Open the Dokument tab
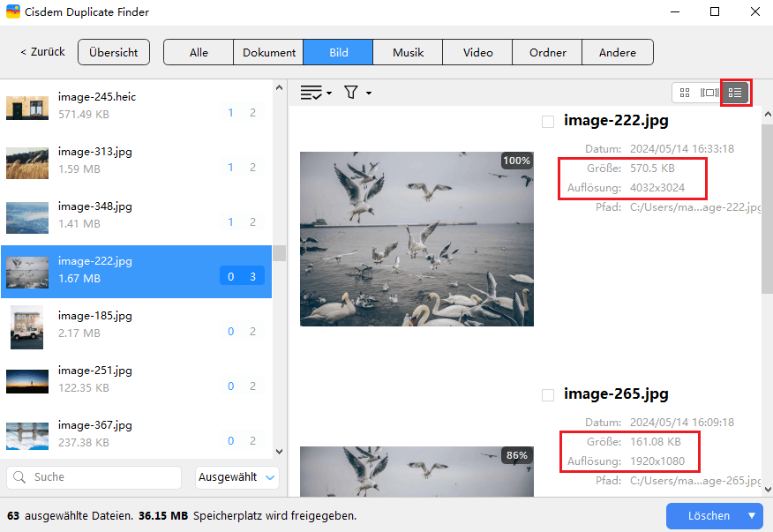Image resolution: width=773 pixels, height=532 pixels. [268, 52]
